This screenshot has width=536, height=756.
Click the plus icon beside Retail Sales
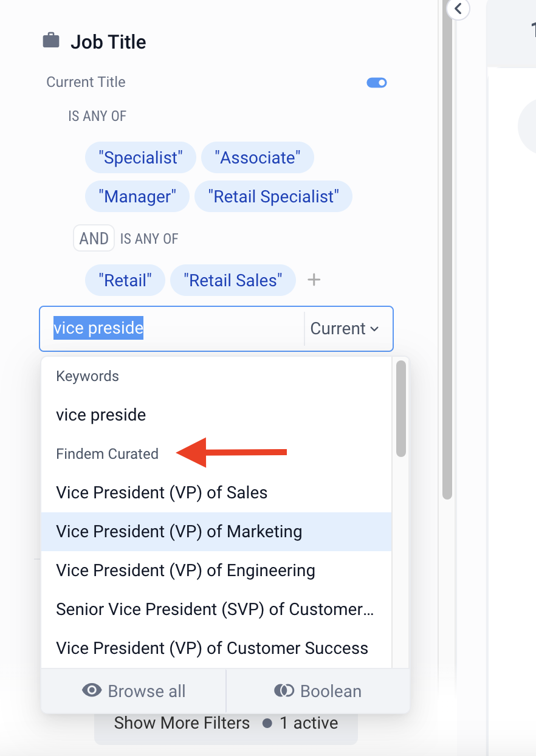pyautogui.click(x=314, y=280)
